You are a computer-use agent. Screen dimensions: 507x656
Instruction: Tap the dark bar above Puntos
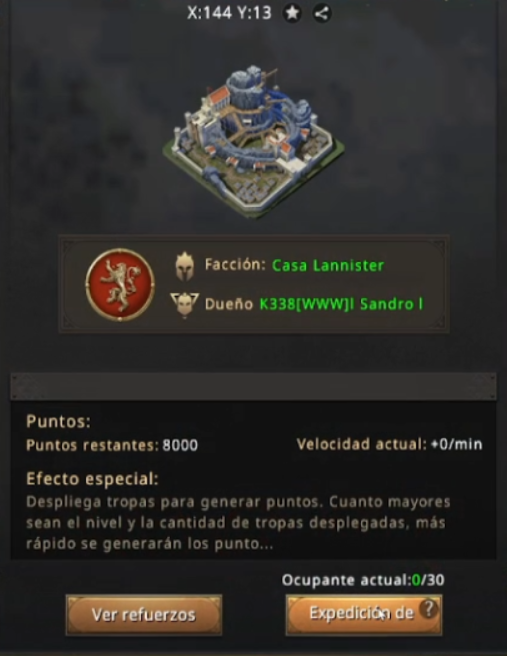[254, 386]
